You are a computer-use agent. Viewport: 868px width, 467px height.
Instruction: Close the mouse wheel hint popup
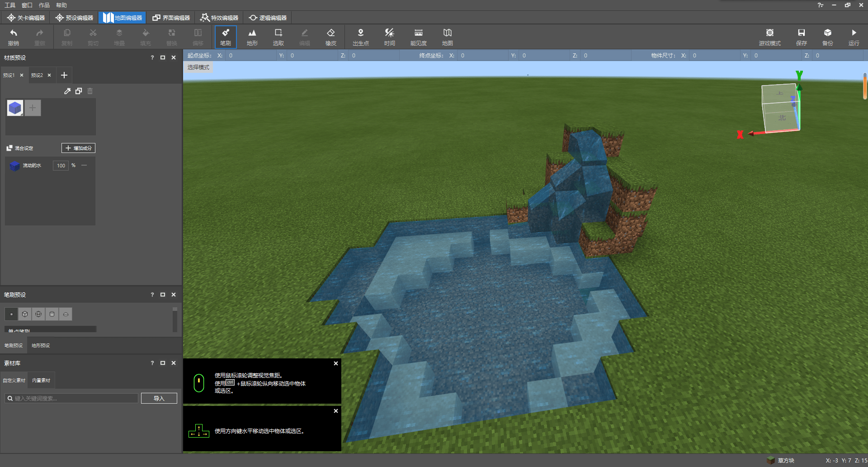tap(336, 363)
